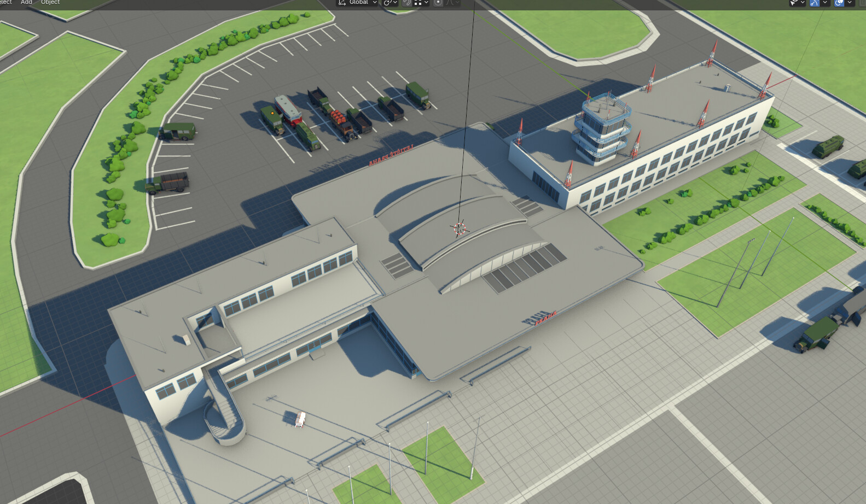Select the red and white fire truck

coord(288,110)
